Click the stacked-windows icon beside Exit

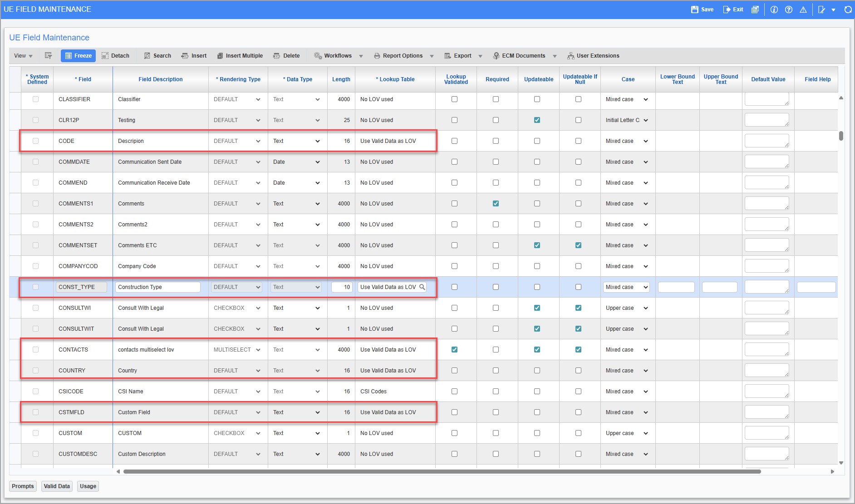tap(755, 10)
